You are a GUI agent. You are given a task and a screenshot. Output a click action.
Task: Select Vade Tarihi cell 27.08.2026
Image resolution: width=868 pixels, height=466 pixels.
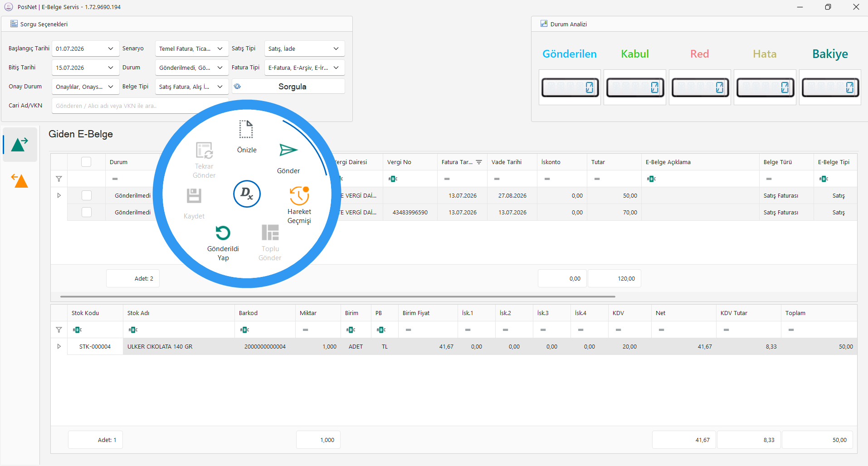tap(512, 195)
